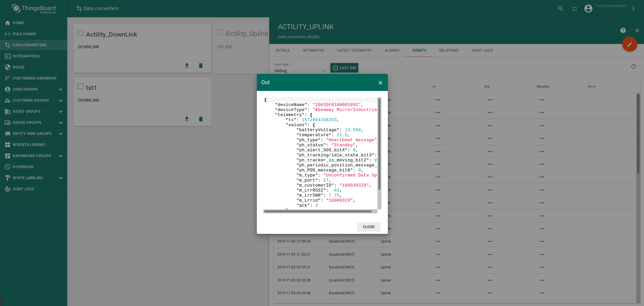Switch to the Relations tab
The height and width of the screenshot is (306, 644).
(449, 50)
